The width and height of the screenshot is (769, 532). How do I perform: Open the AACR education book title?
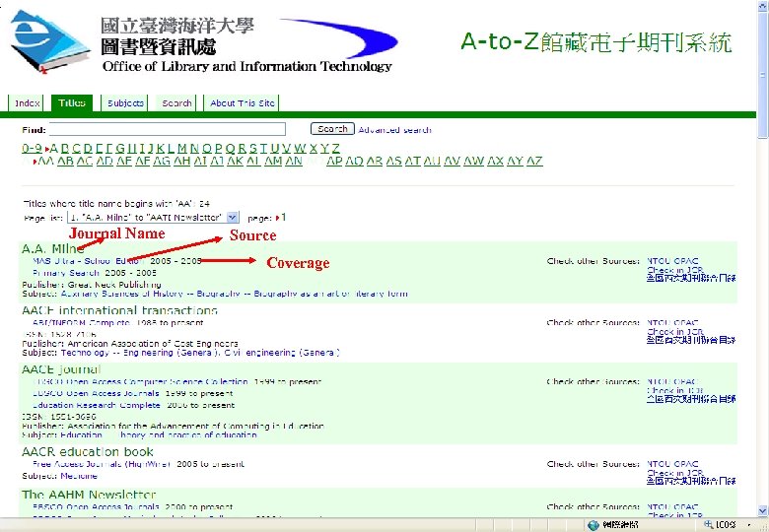[88, 451]
